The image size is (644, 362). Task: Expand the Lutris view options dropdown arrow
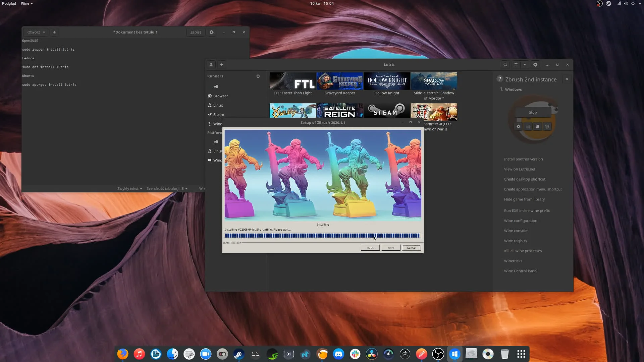(525, 65)
